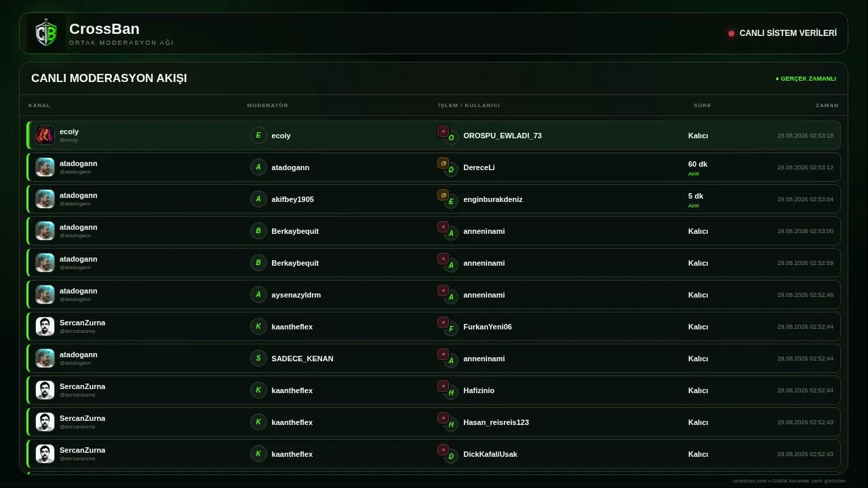Image resolution: width=868 pixels, height=488 pixels.
Task: Click the crossban.com footer link
Action: coord(749,481)
